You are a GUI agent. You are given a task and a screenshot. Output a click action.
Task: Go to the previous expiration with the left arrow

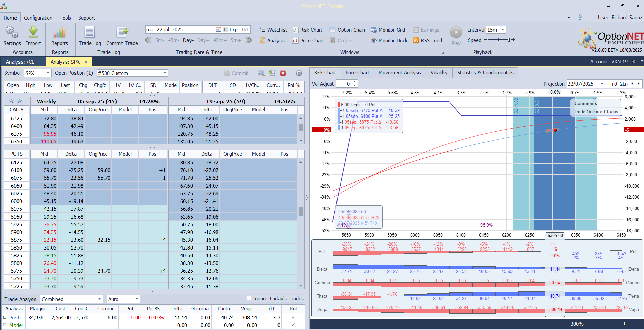[11, 101]
